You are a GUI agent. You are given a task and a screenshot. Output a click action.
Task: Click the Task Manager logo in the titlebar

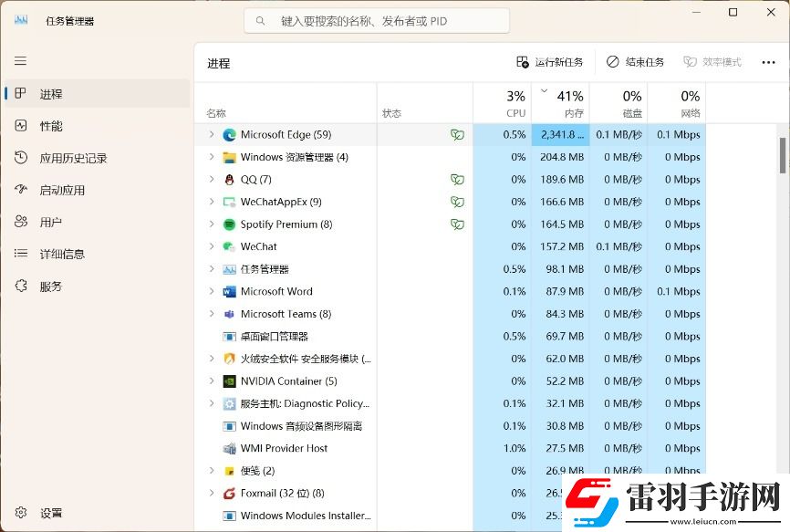[20, 19]
